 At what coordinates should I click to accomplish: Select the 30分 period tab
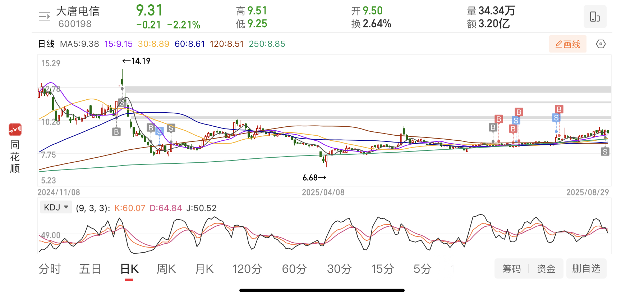[339, 269]
